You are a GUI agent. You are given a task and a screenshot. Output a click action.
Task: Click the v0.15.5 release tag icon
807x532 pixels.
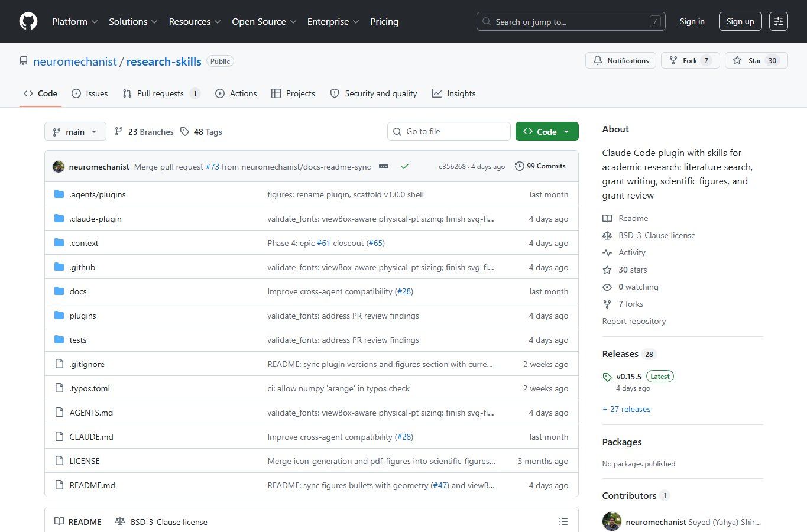[x=607, y=377]
